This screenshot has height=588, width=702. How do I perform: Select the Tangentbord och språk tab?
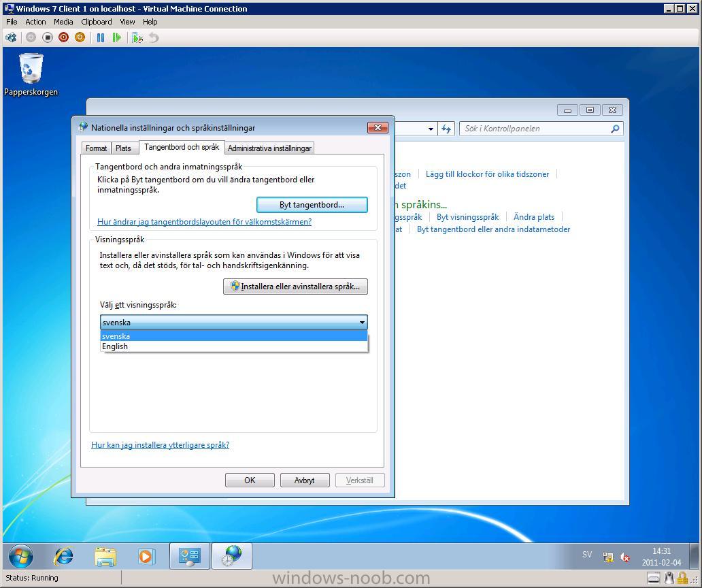point(182,147)
